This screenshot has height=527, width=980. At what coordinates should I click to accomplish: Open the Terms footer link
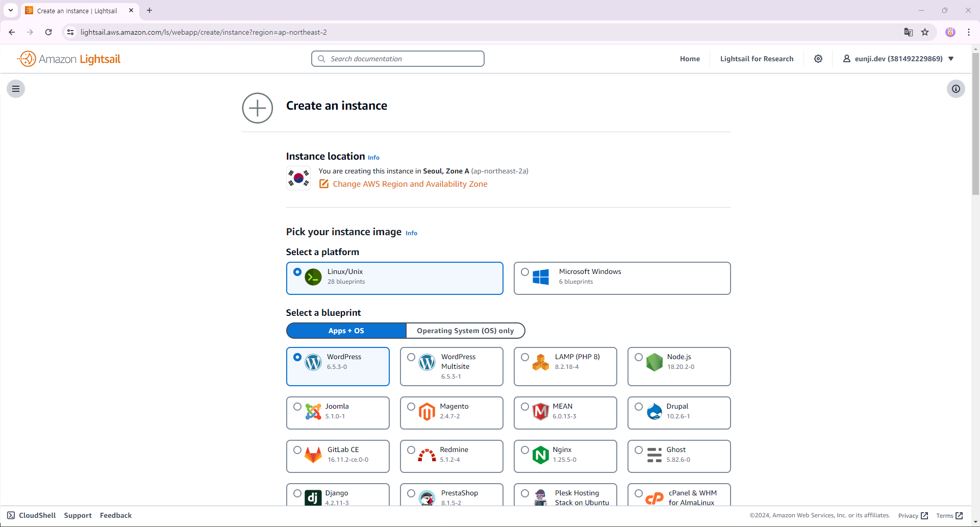point(949,516)
